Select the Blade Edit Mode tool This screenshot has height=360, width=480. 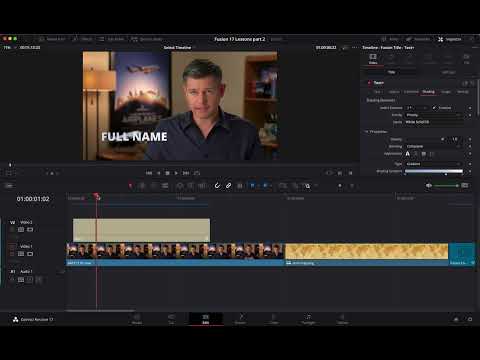pyautogui.click(x=165, y=186)
